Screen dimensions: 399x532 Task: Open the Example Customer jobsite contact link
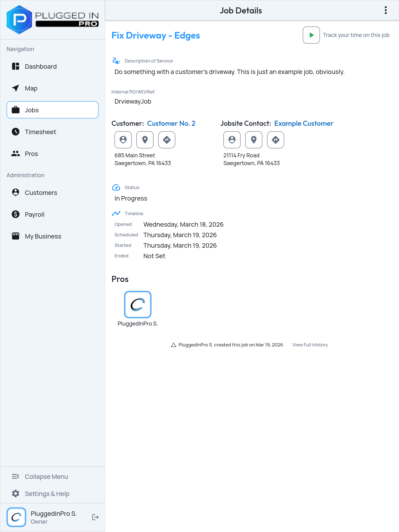[304, 123]
